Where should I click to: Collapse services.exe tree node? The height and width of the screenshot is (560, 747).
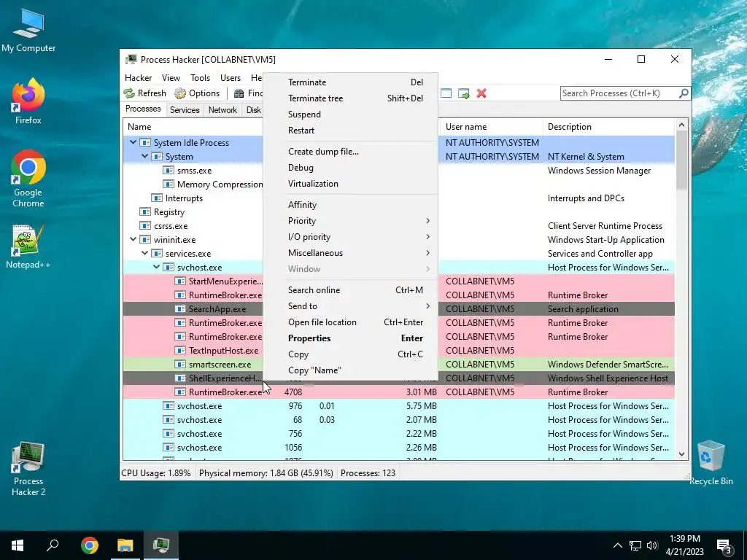click(x=145, y=253)
